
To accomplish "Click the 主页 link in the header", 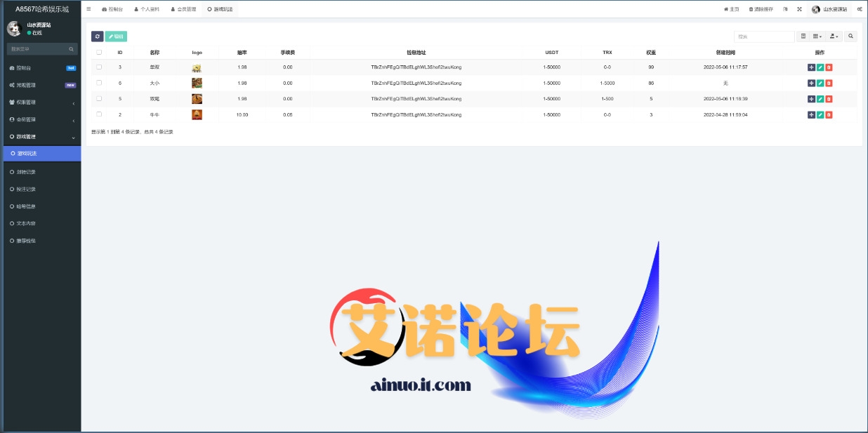I will coord(731,9).
